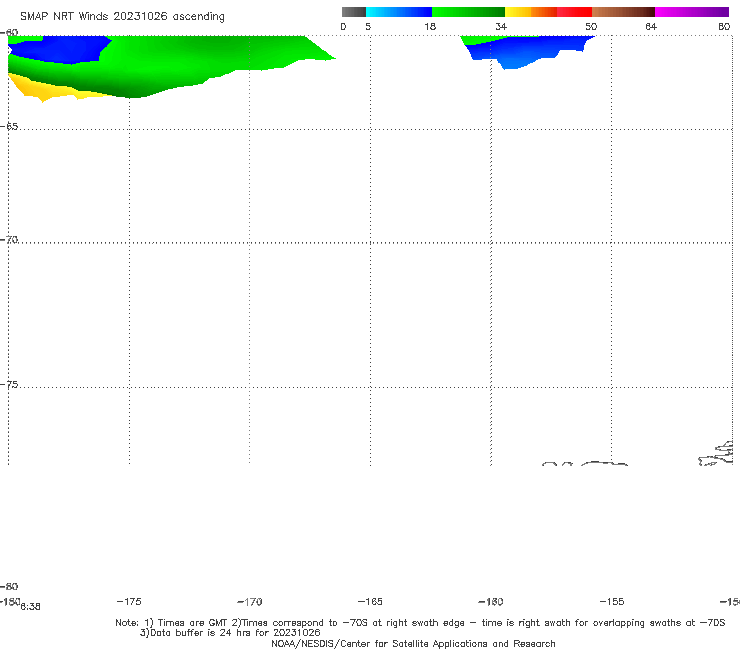This screenshot has width=740, height=650.
Task: Select the gray segment of the wind colorbar
Action: [354, 12]
